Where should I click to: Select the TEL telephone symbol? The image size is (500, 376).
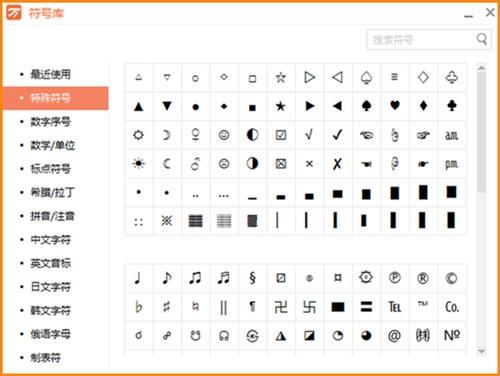point(395,307)
